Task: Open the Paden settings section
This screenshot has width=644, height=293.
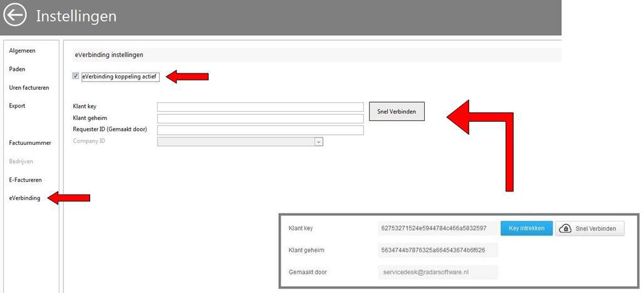Action: click(x=18, y=69)
